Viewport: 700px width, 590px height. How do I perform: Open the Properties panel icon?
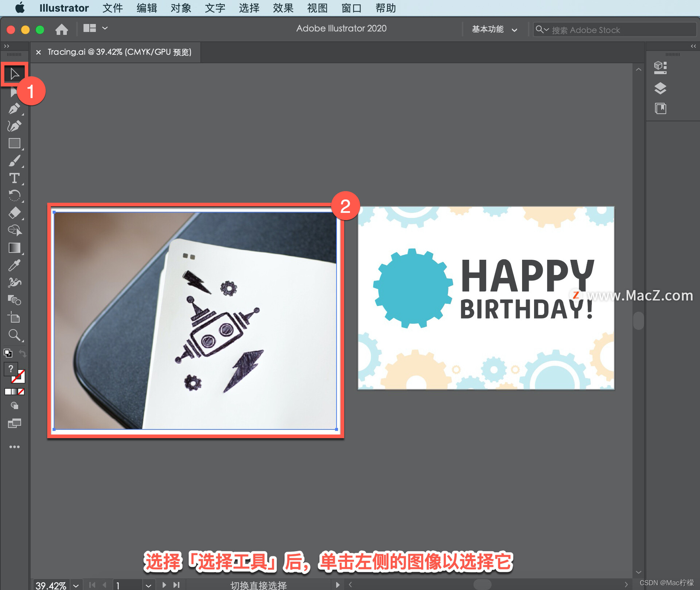660,68
